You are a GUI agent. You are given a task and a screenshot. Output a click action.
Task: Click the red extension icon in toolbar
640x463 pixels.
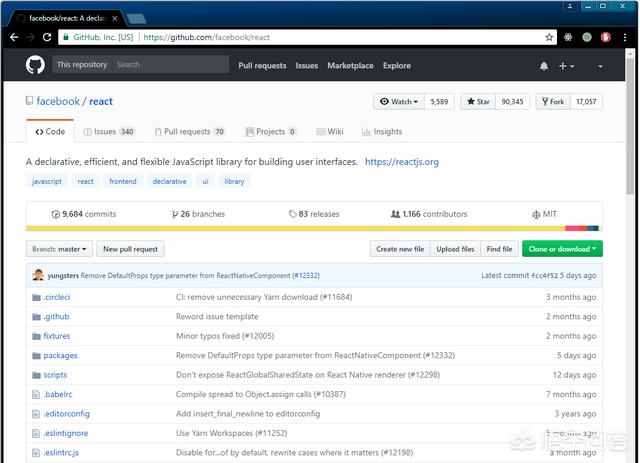[606, 37]
